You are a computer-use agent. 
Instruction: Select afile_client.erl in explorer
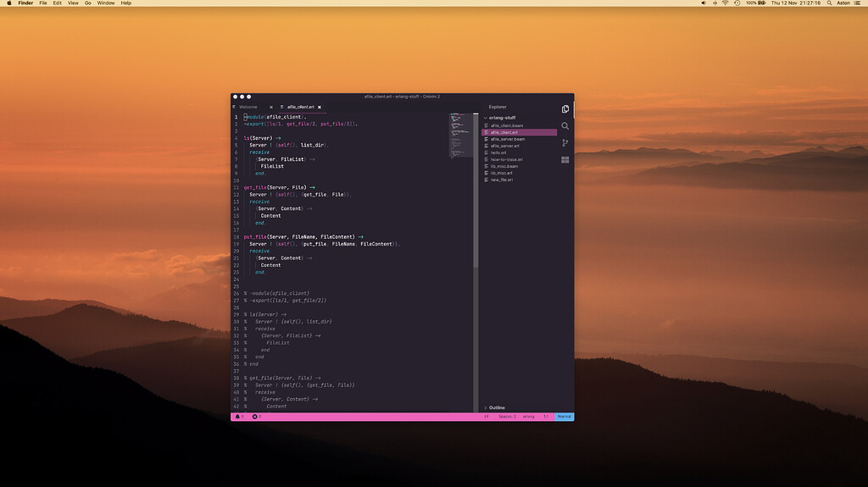520,132
